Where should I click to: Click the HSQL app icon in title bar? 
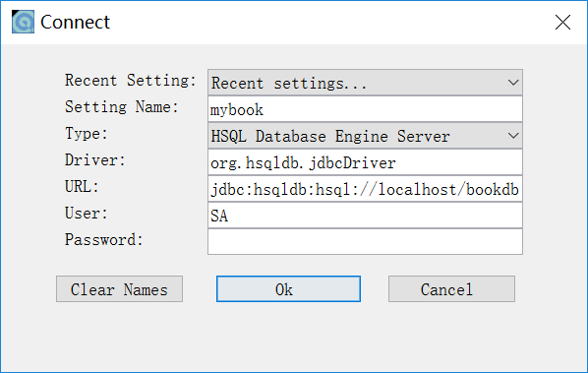tap(23, 22)
